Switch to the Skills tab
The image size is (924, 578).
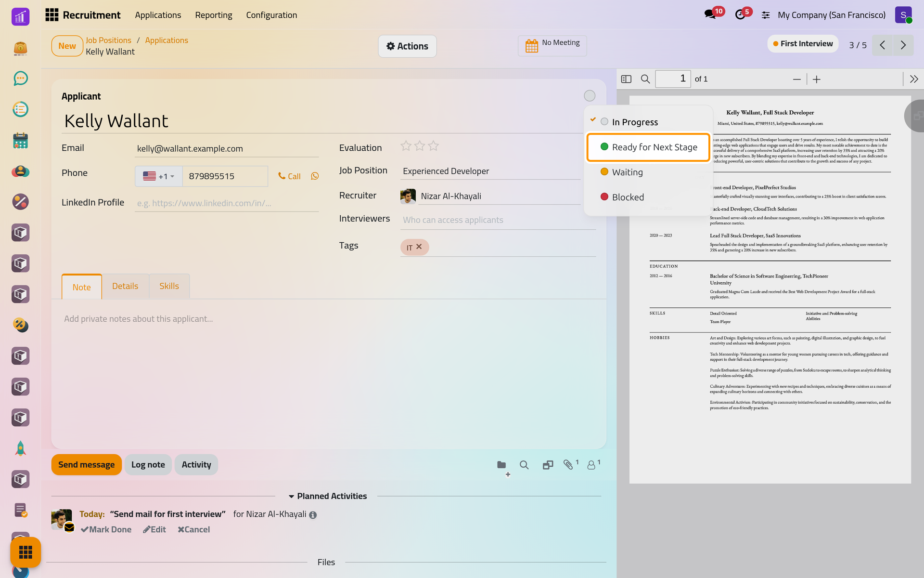(x=169, y=286)
